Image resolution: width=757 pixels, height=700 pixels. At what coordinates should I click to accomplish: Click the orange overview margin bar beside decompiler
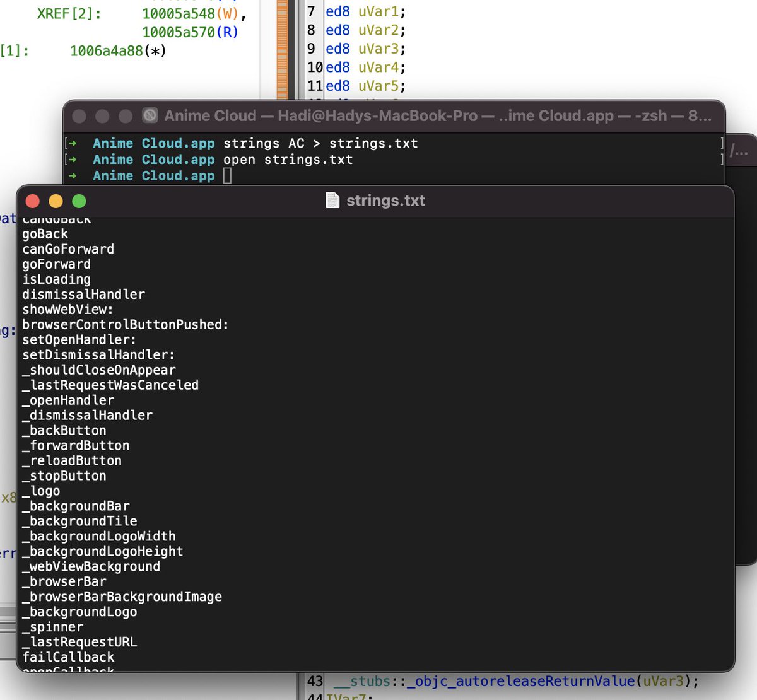[x=282, y=49]
